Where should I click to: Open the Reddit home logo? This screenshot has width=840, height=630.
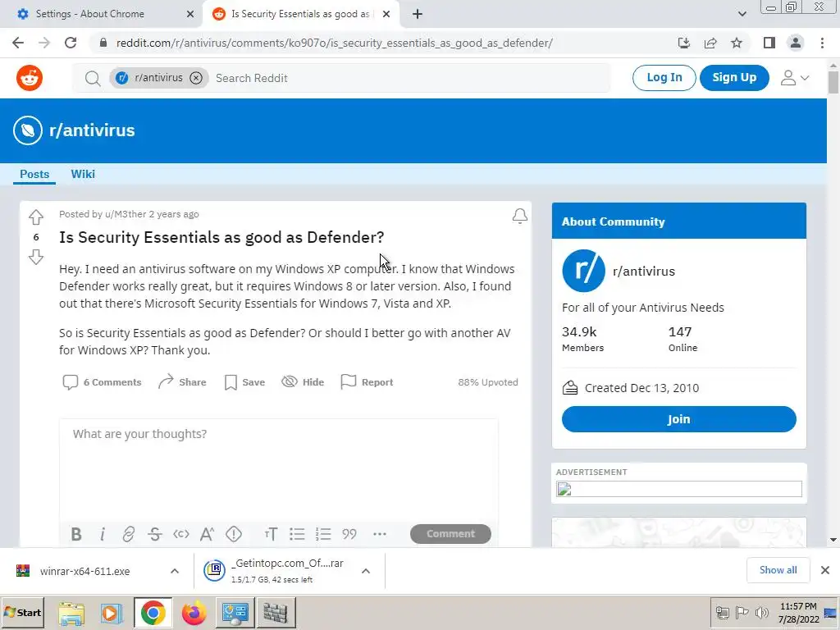click(30, 78)
